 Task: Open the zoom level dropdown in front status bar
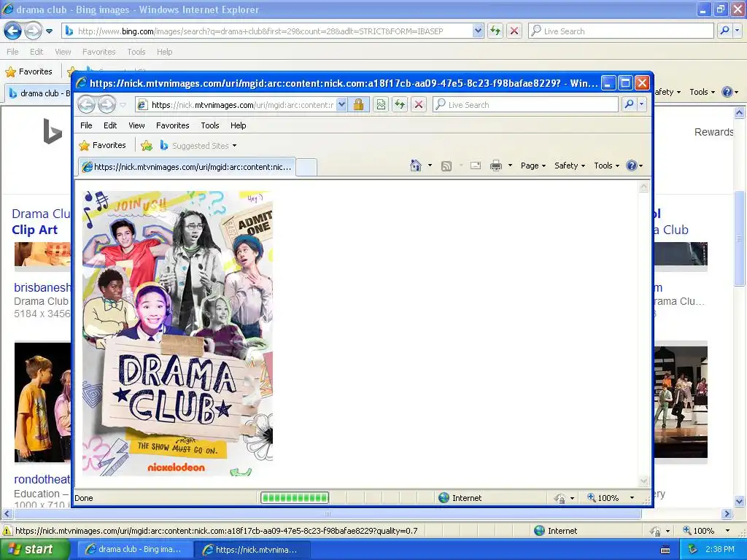pyautogui.click(x=632, y=498)
